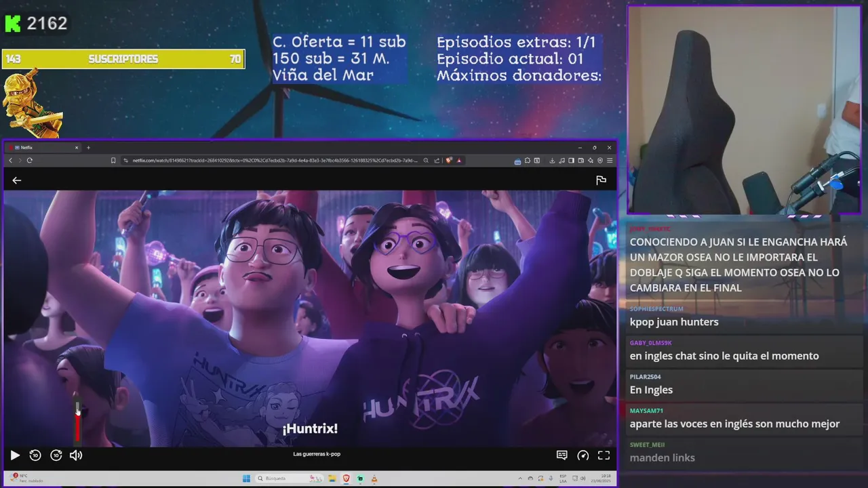The width and height of the screenshot is (868, 488).
Task: Click the ESP language indicator
Action: coord(563,479)
